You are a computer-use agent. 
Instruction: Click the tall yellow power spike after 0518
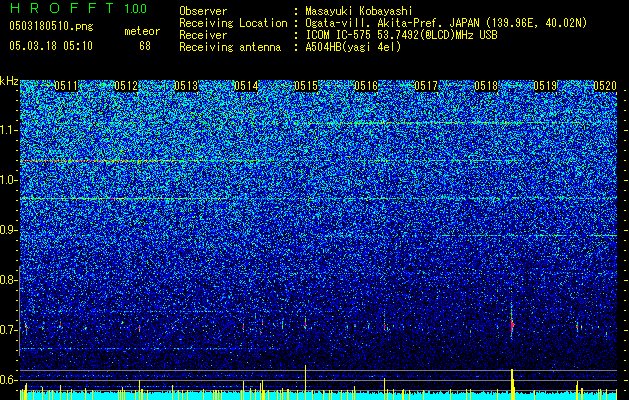[x=512, y=384]
